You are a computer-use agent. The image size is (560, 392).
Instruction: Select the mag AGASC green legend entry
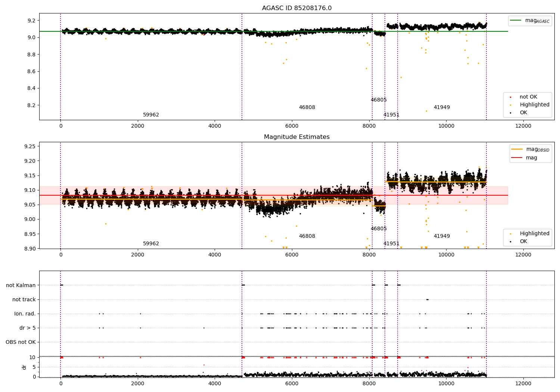530,21
